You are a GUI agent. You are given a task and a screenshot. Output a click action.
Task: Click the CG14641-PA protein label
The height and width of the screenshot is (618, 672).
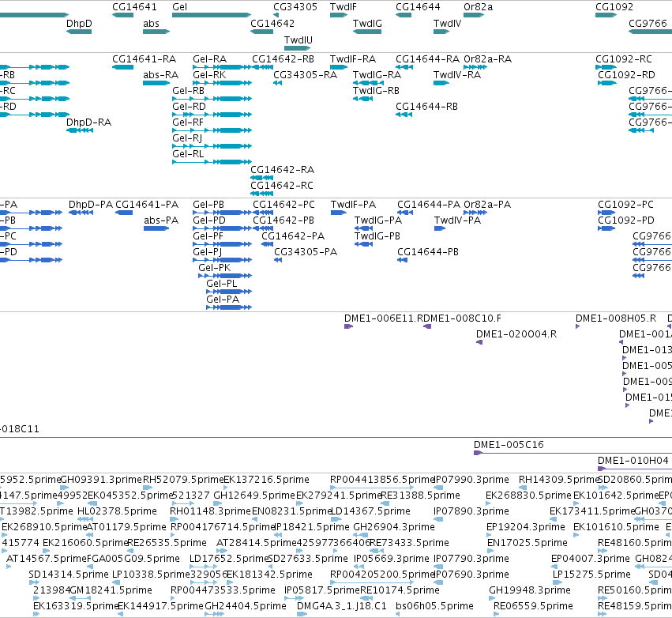click(x=147, y=205)
